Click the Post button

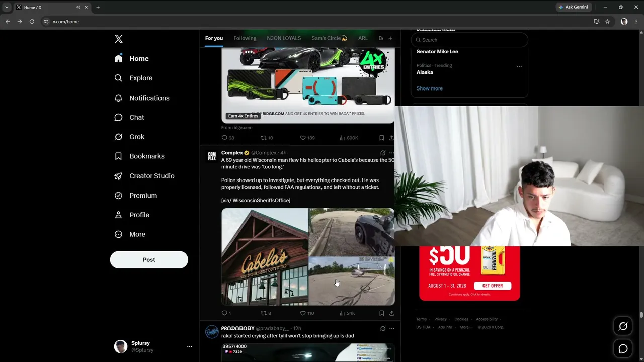pyautogui.click(x=149, y=260)
